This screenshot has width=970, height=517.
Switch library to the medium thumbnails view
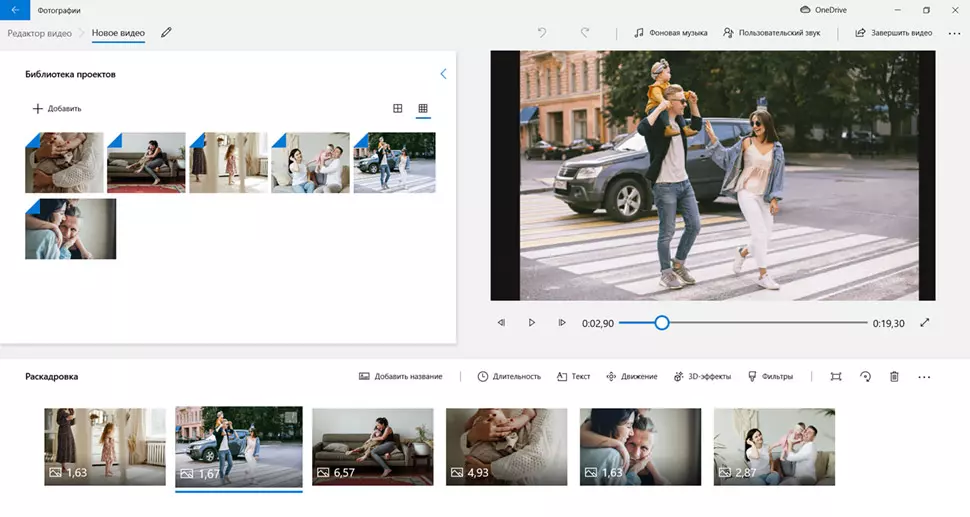[397, 108]
